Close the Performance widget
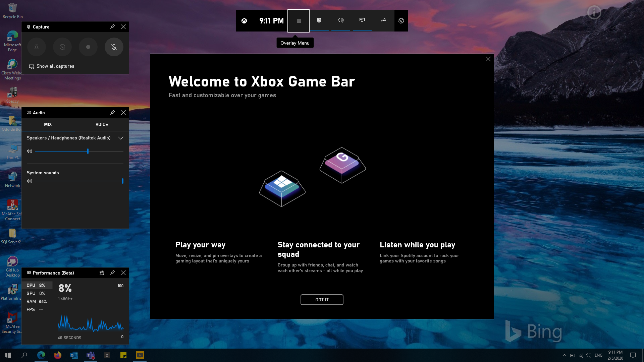Image resolution: width=644 pixels, height=362 pixels. click(123, 273)
